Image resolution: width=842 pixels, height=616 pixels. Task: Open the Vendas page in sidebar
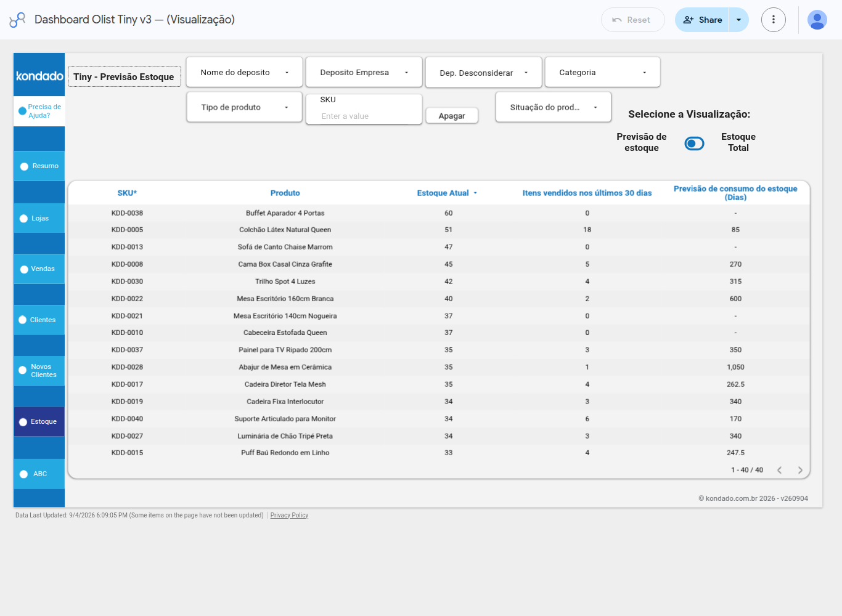[39, 269]
